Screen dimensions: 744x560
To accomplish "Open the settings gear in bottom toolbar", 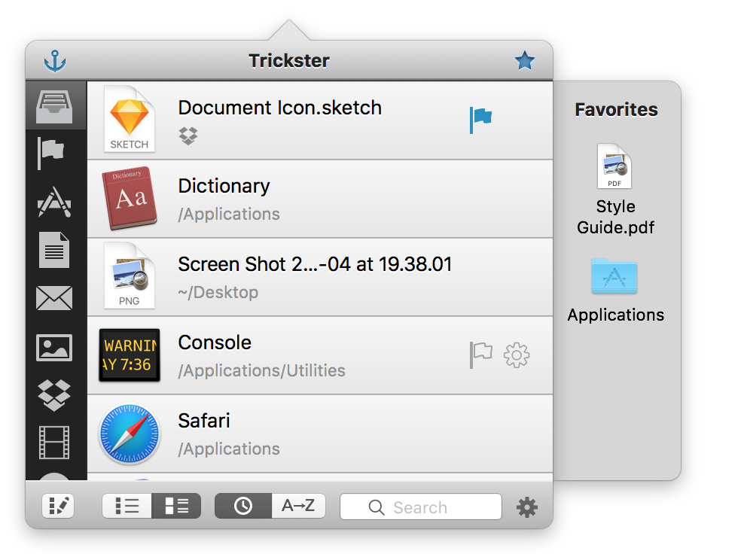I will 526,507.
